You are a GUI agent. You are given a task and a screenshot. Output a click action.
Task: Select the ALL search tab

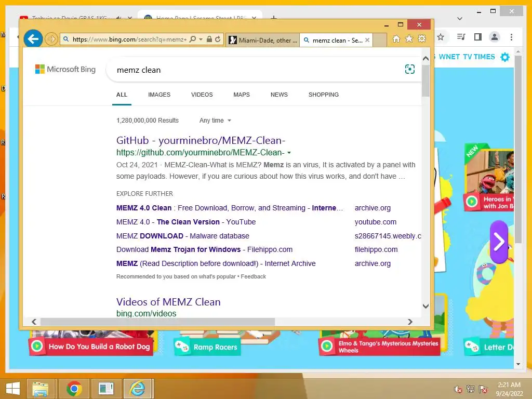[122, 95]
